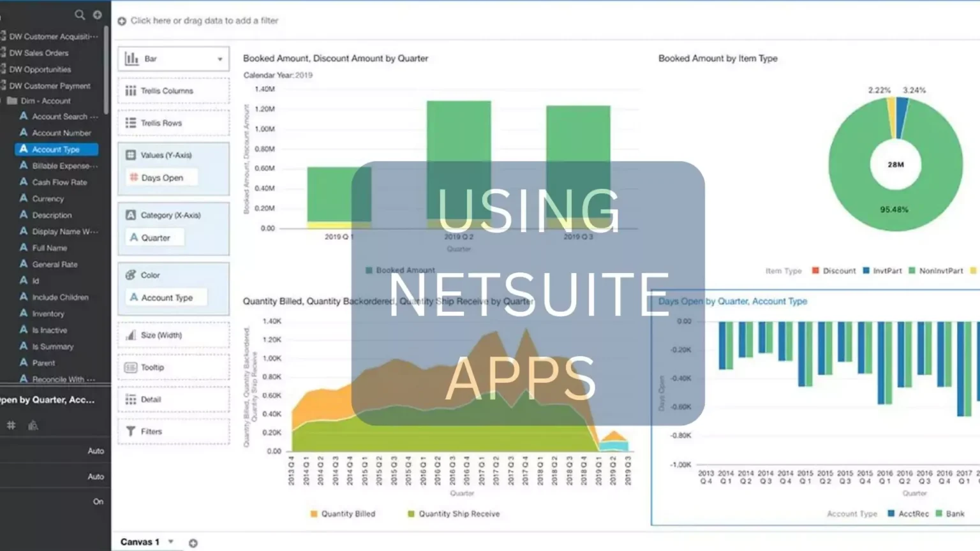
Task: Select Account Type in the data tree
Action: pyautogui.click(x=56, y=149)
